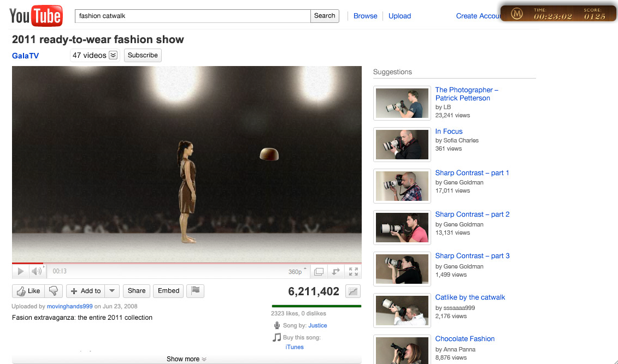
Task: Open the video statistics graph icon
Action: [x=353, y=291]
